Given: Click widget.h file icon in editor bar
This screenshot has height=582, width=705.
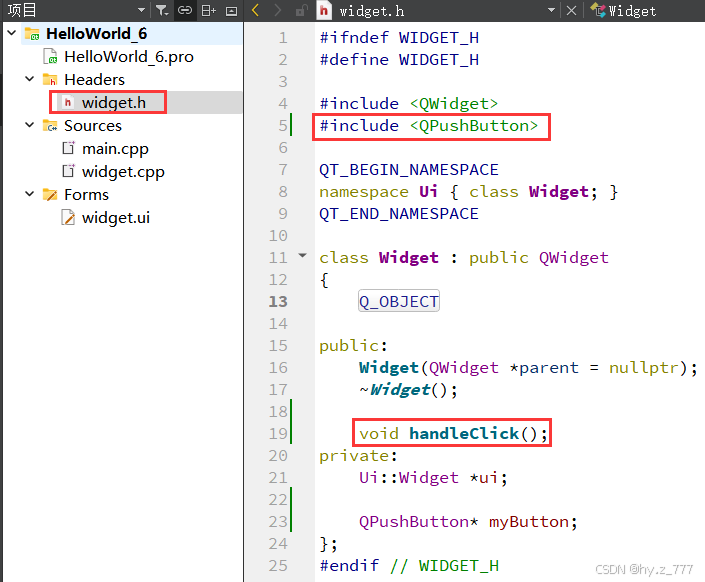Looking at the screenshot, I should [324, 10].
